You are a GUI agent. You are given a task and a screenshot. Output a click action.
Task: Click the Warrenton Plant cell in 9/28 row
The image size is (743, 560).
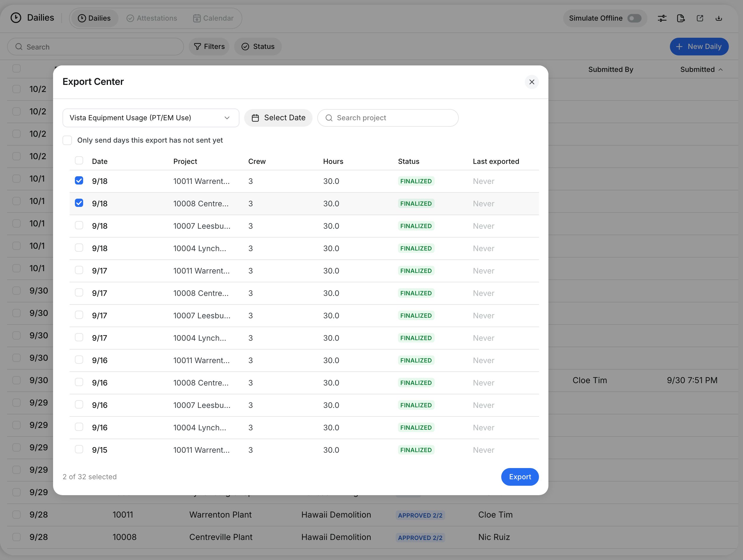click(220, 515)
